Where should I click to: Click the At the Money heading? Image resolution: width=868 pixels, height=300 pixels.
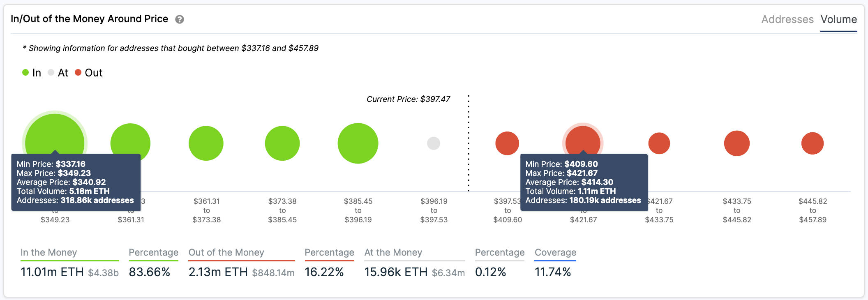point(393,252)
